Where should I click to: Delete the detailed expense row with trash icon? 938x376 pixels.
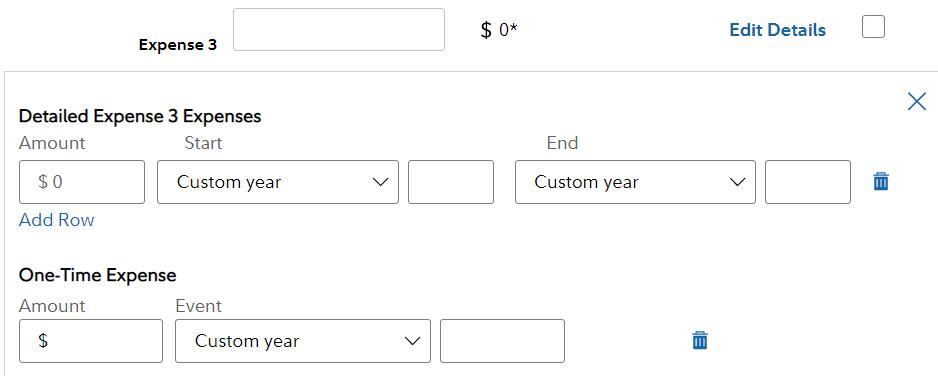point(881,181)
